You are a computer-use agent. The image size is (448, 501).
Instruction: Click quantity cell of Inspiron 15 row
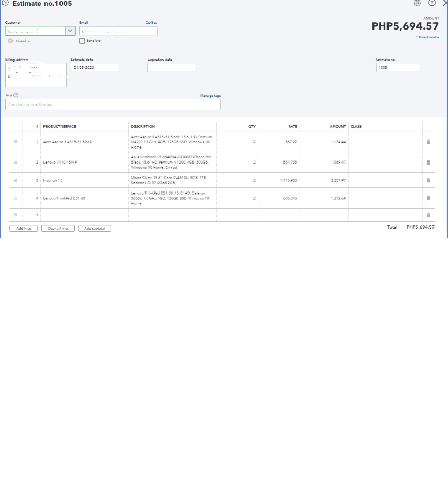click(x=237, y=180)
